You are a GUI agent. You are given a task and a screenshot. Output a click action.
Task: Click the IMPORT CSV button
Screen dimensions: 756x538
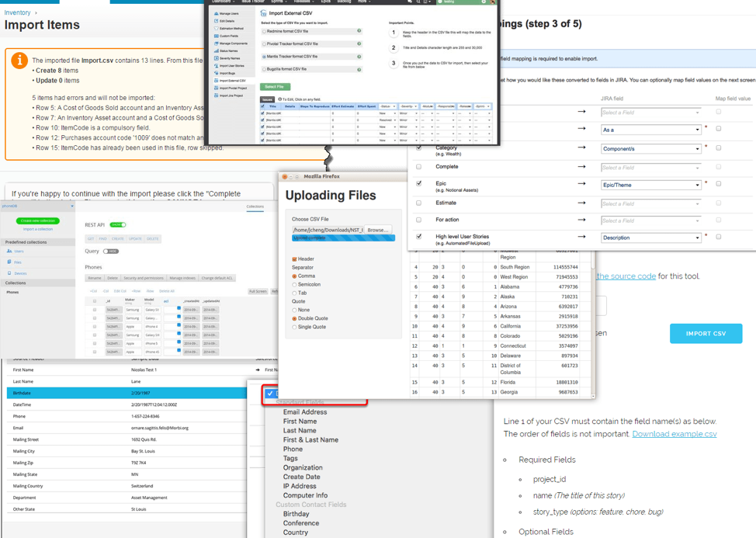(x=706, y=333)
